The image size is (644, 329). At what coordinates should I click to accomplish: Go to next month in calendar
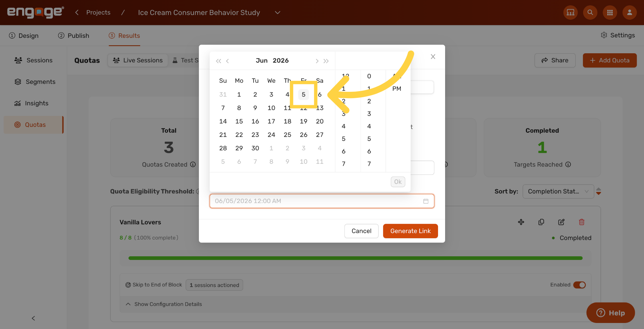pyautogui.click(x=317, y=61)
